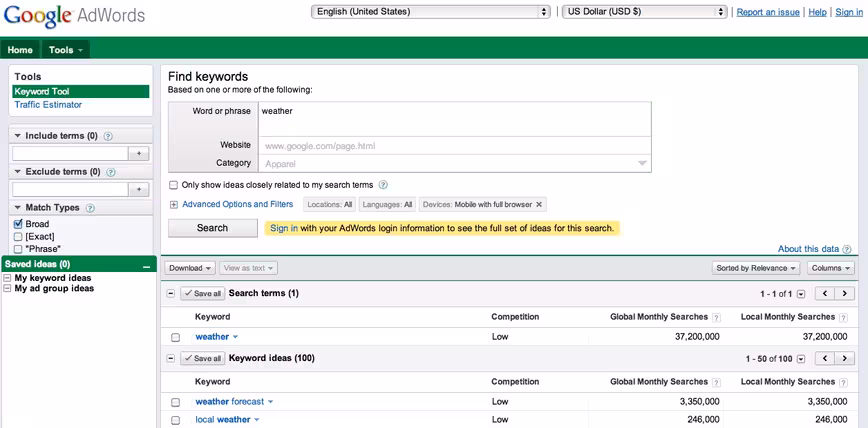Click the Search button
The height and width of the screenshot is (428, 868).
click(213, 228)
